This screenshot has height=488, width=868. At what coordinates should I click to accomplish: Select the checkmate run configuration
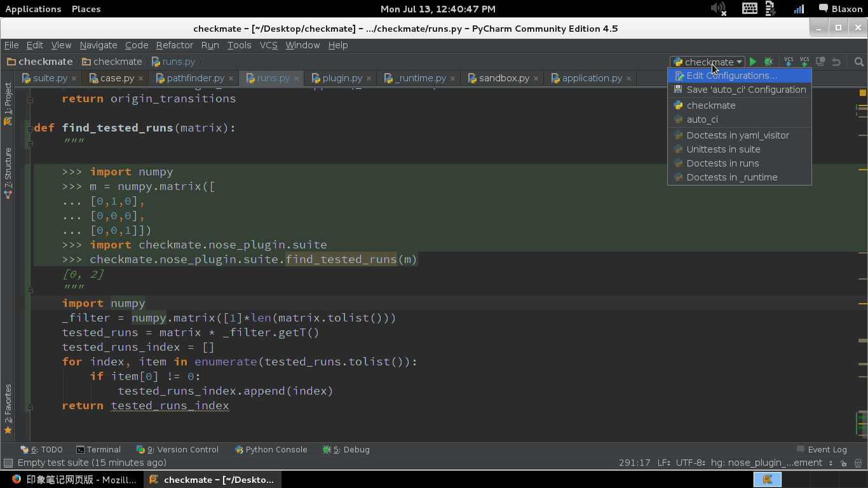coord(740,105)
